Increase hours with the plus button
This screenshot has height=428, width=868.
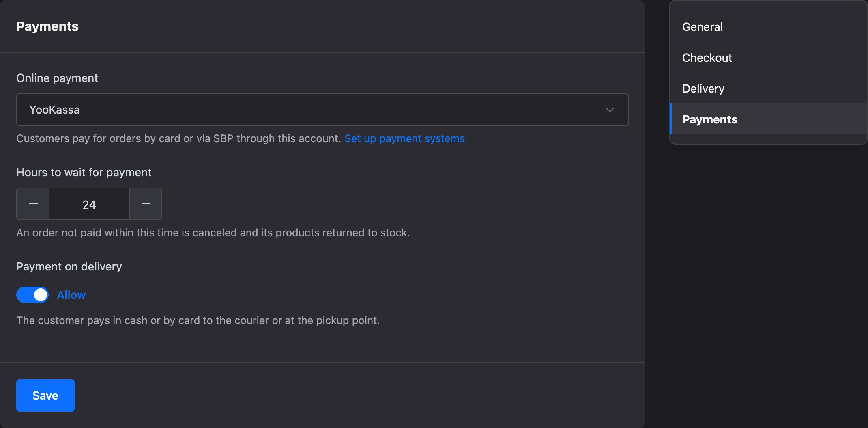(146, 204)
